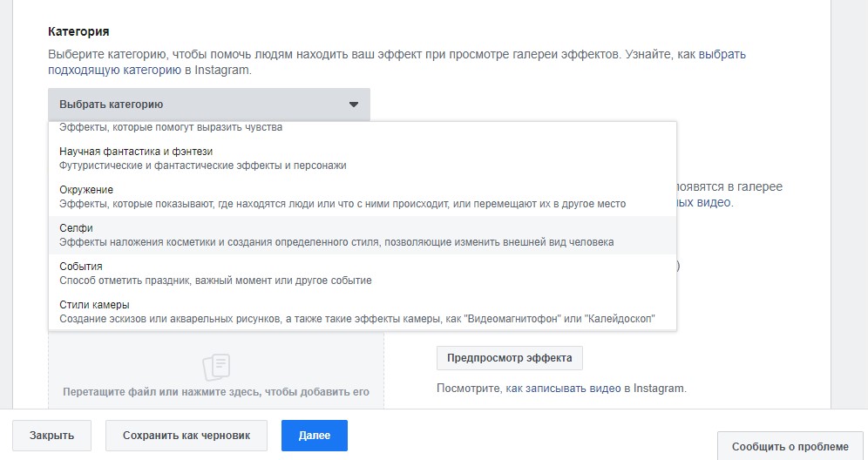Select the "События" category

pos(81,267)
